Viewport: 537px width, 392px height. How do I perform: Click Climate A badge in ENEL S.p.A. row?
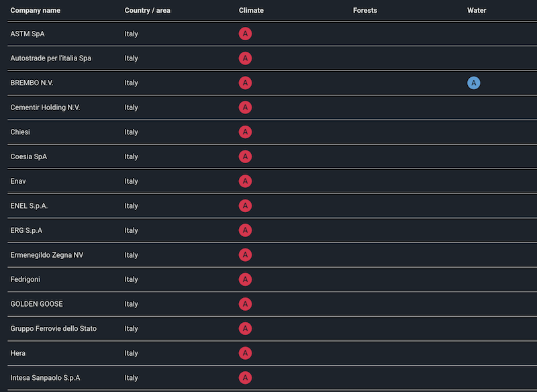point(245,206)
